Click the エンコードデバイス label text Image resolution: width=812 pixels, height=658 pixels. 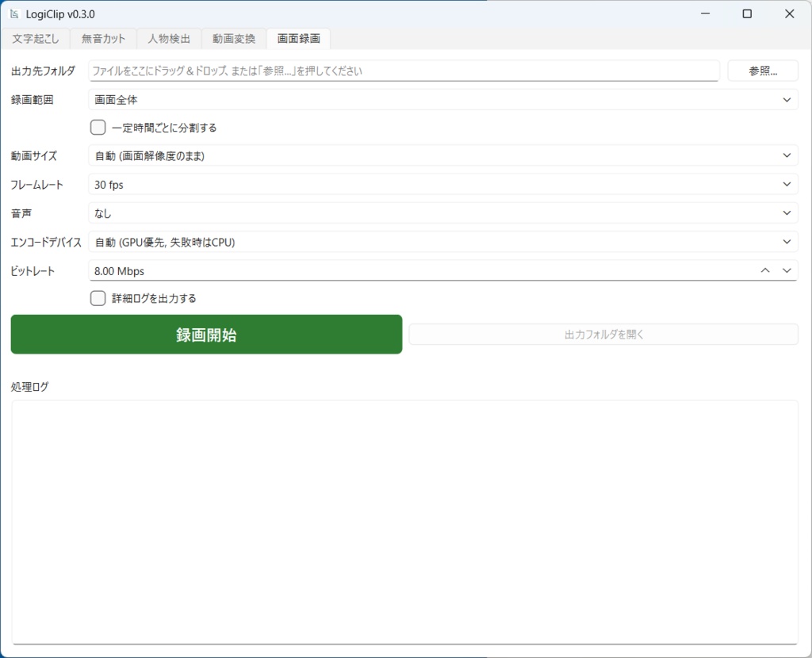point(46,242)
